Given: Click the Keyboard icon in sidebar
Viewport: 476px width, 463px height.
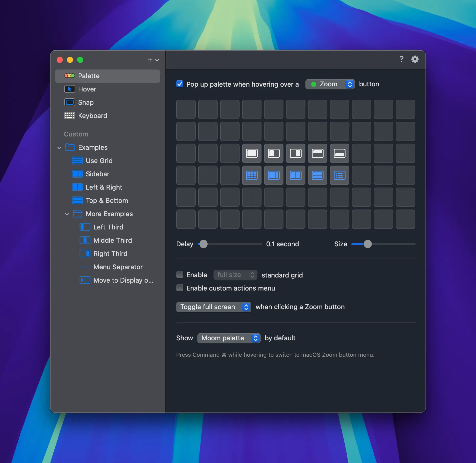Looking at the screenshot, I should tap(70, 116).
